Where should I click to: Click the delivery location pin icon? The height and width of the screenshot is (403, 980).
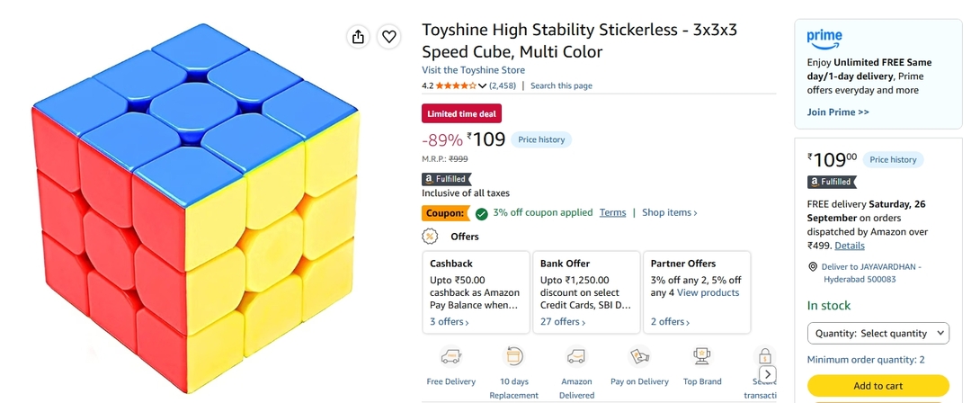point(813,266)
